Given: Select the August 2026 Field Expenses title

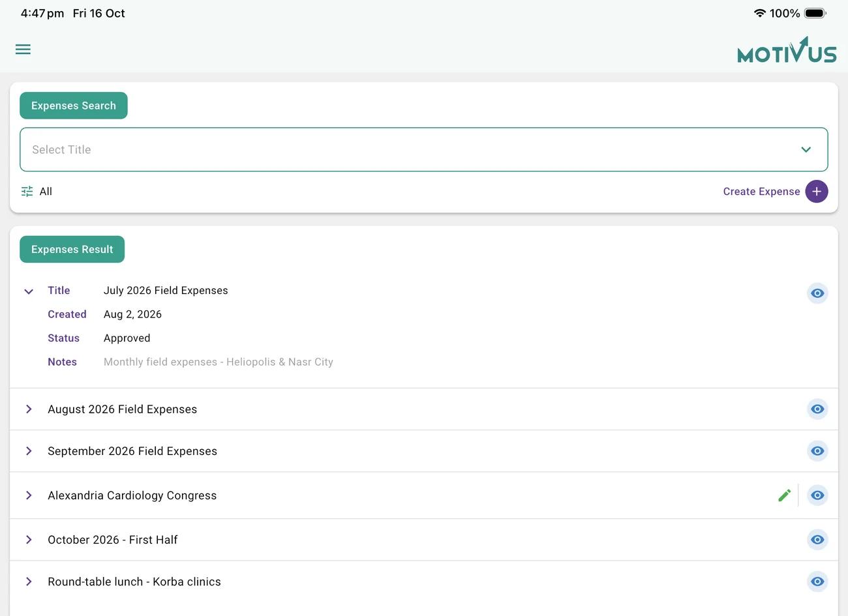Looking at the screenshot, I should point(122,409).
